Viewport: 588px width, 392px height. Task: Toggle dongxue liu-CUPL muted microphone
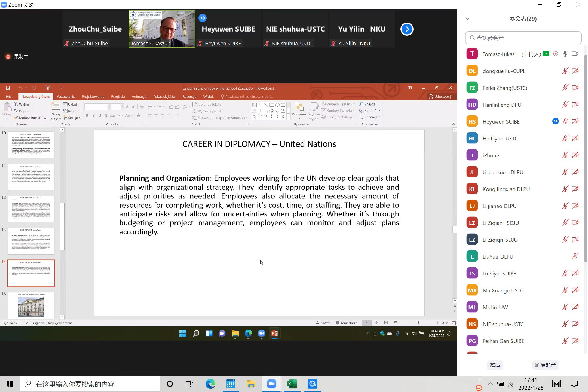pos(565,71)
